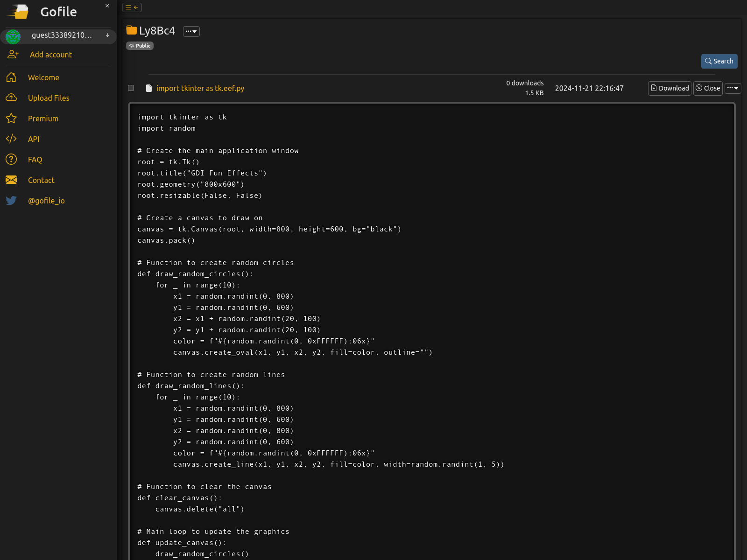
Task: Click the Ly8Bc4 folder icon
Action: (x=132, y=30)
